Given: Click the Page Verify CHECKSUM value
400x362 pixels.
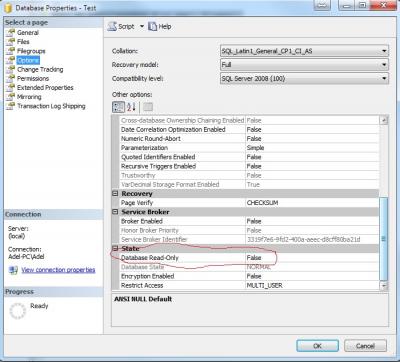Looking at the screenshot, I should click(262, 203).
